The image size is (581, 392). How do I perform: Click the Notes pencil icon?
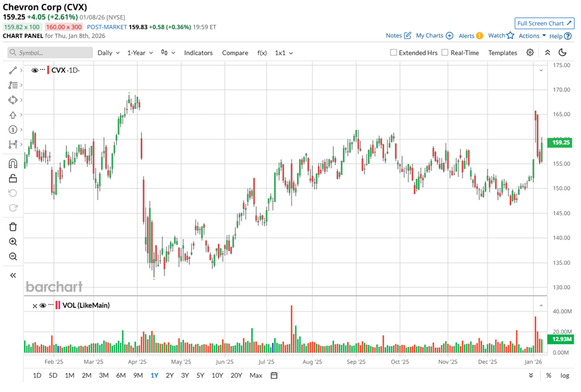click(407, 35)
